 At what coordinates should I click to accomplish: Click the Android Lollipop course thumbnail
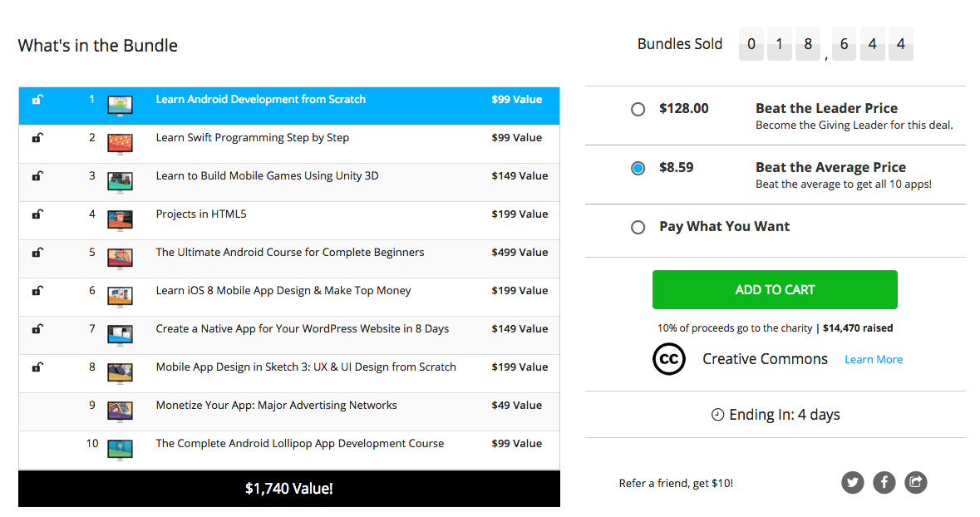point(120,448)
